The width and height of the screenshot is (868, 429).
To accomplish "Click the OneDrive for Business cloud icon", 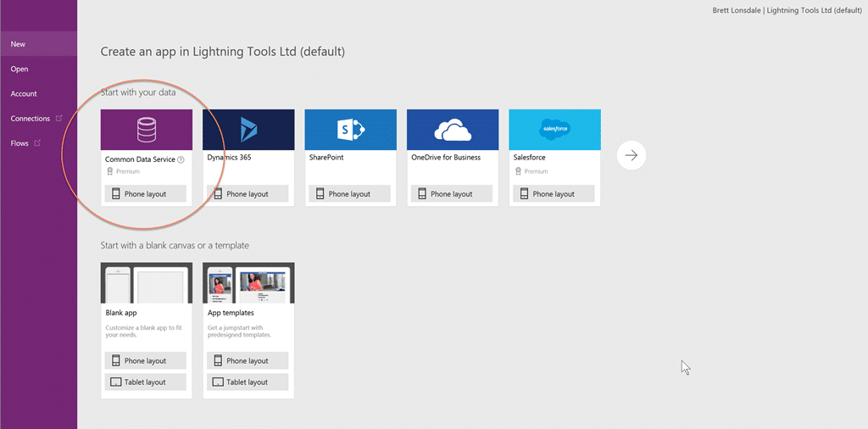I will tap(453, 130).
